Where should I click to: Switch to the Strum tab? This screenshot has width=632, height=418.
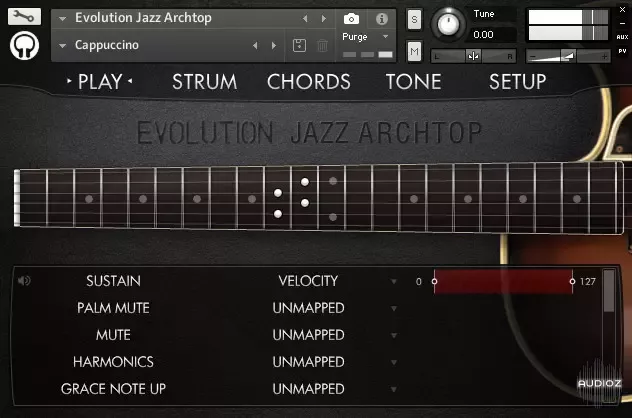click(204, 82)
